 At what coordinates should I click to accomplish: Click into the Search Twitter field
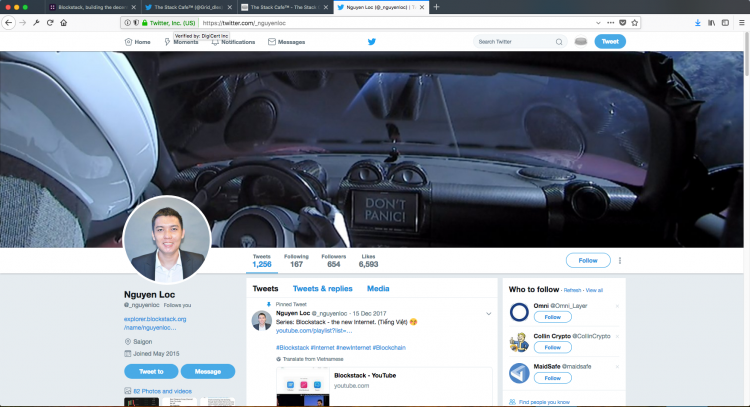(516, 42)
